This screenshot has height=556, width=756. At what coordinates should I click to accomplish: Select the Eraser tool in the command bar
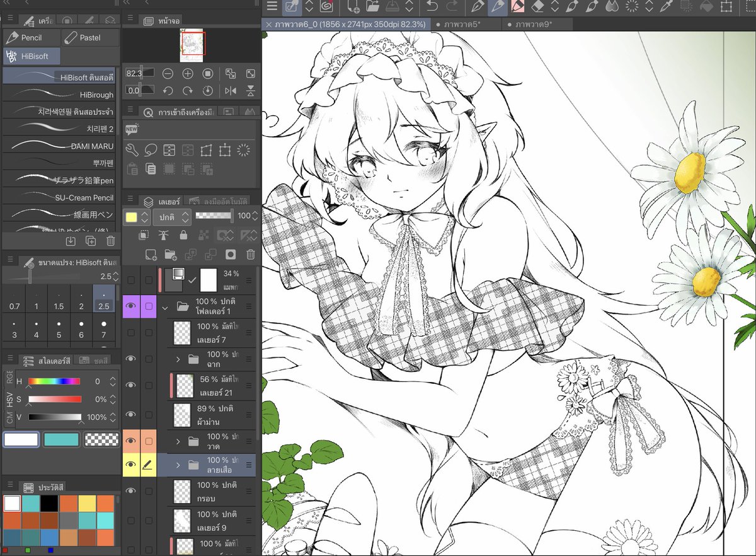tap(537, 6)
